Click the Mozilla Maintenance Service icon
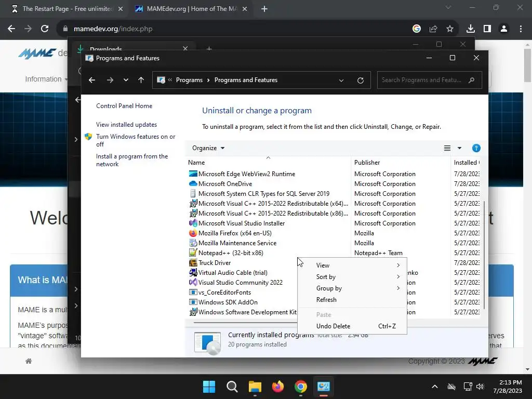 pos(193,243)
